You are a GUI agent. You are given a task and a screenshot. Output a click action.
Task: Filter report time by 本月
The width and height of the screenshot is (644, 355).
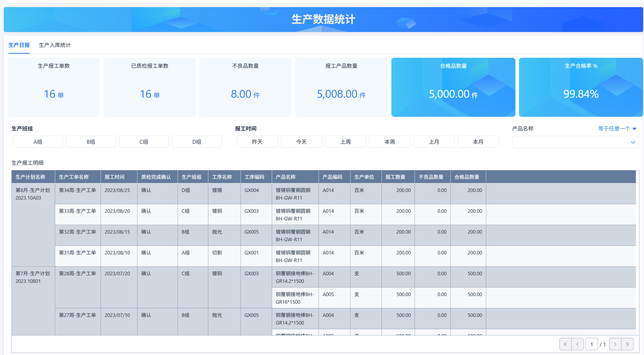click(478, 142)
